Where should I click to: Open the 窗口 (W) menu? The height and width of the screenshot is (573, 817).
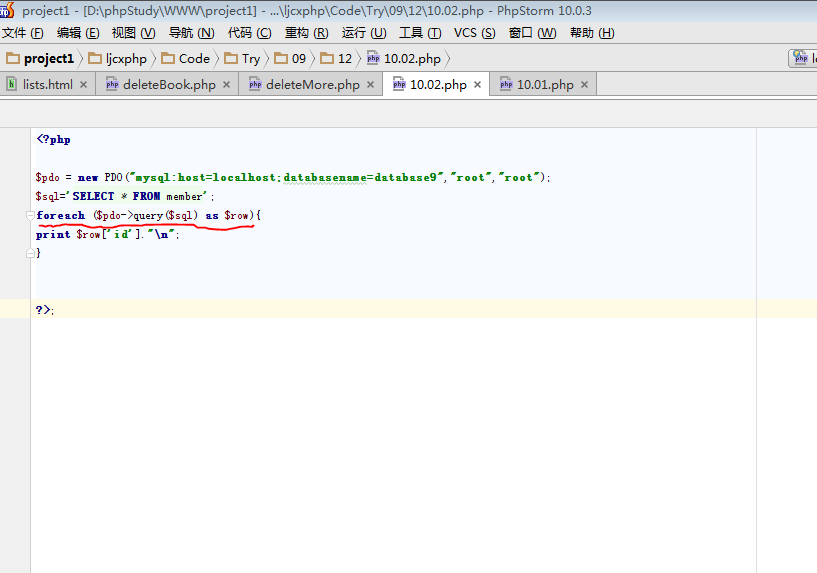coord(533,33)
